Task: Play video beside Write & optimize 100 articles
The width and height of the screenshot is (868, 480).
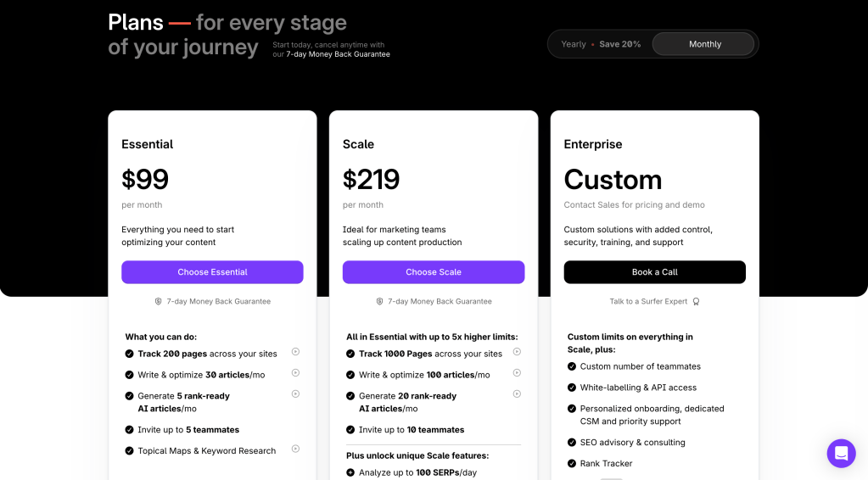Action: pyautogui.click(x=517, y=373)
